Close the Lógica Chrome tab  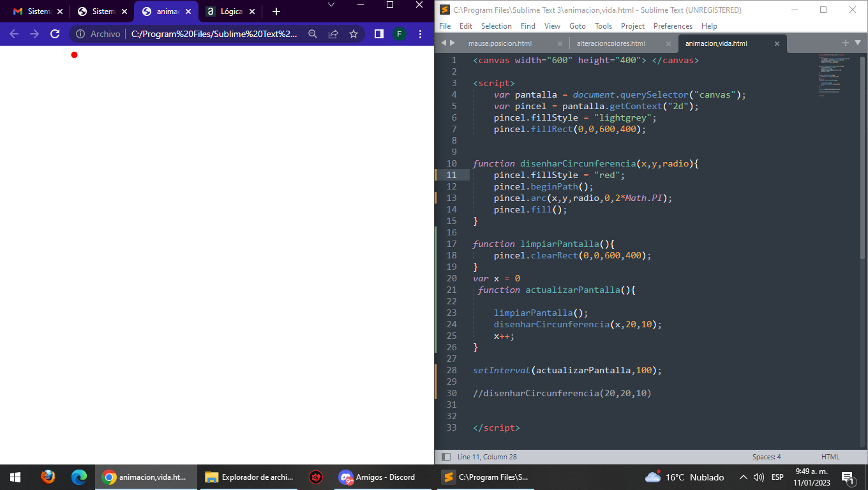click(x=252, y=11)
